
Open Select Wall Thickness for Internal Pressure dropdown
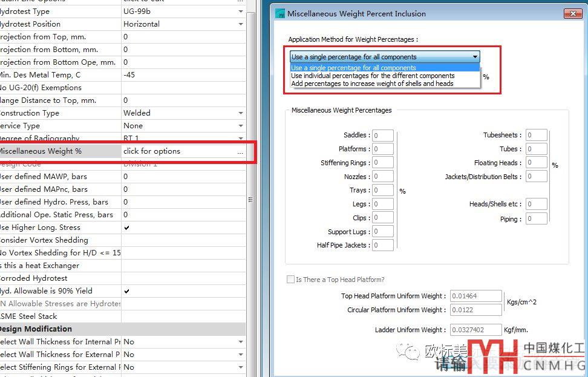(240, 342)
